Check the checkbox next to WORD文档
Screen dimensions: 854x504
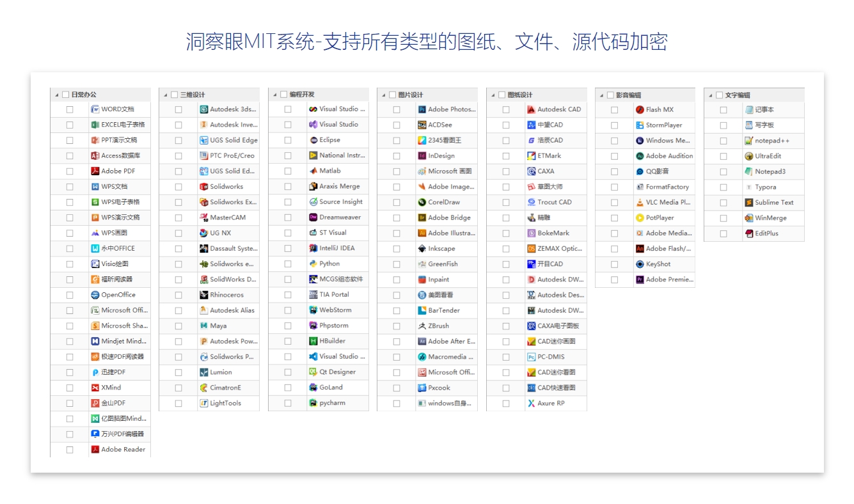pos(70,109)
